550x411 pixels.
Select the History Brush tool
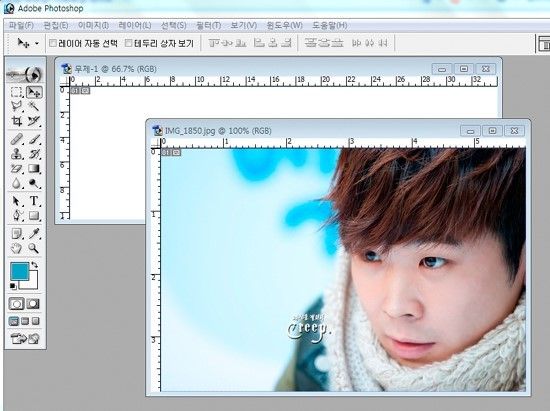click(x=34, y=154)
